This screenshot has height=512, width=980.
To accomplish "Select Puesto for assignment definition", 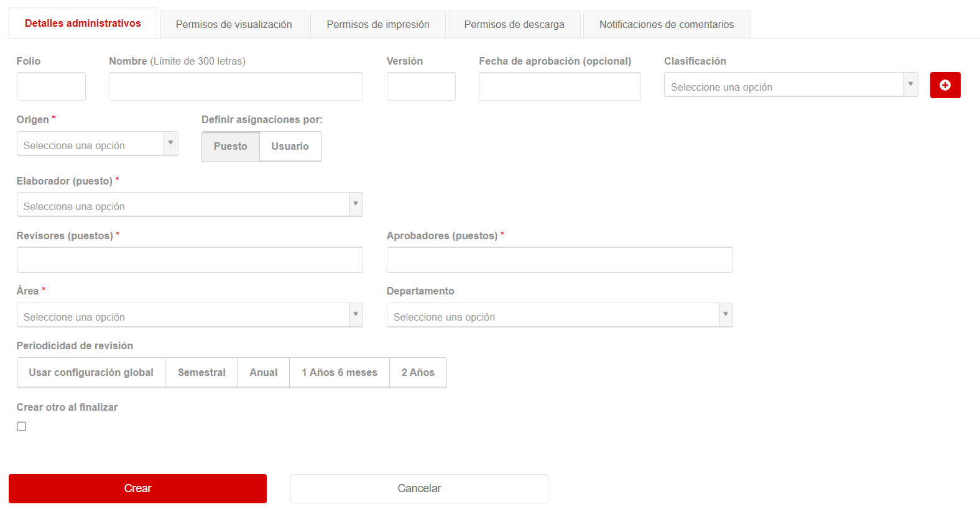I will pos(230,147).
